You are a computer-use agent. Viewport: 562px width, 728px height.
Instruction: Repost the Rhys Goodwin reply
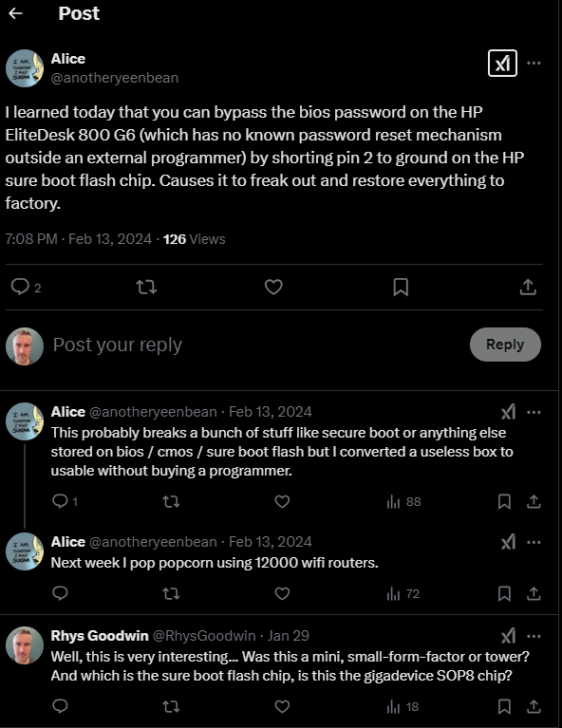coord(171,706)
